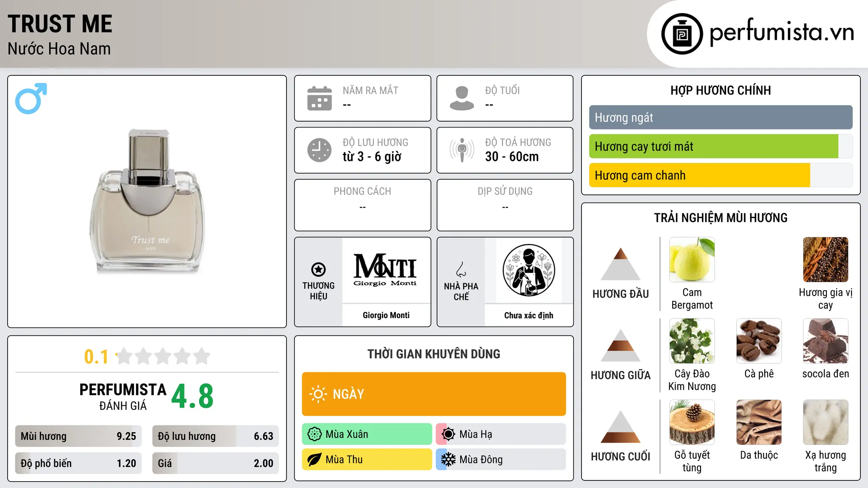Click the five-star rating row

coord(163,356)
